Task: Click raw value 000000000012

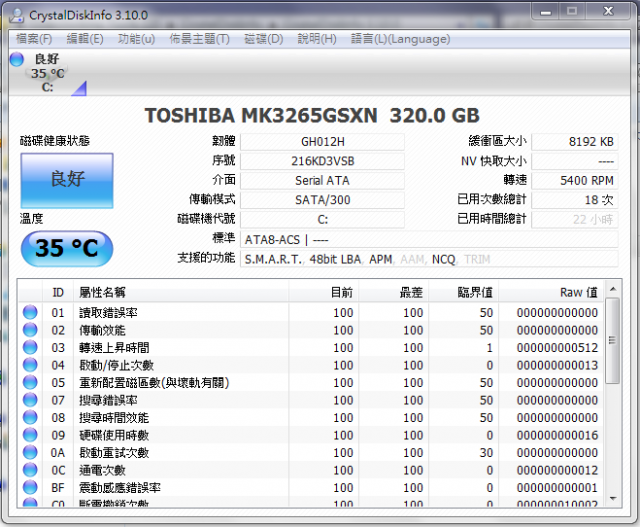Action: [x=557, y=471]
